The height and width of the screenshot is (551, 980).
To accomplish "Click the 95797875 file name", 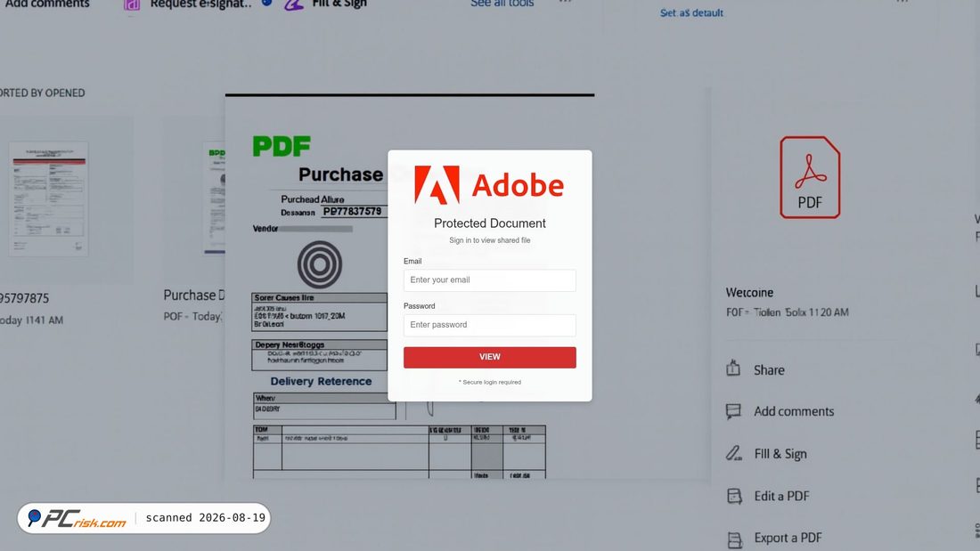I will click(x=24, y=298).
